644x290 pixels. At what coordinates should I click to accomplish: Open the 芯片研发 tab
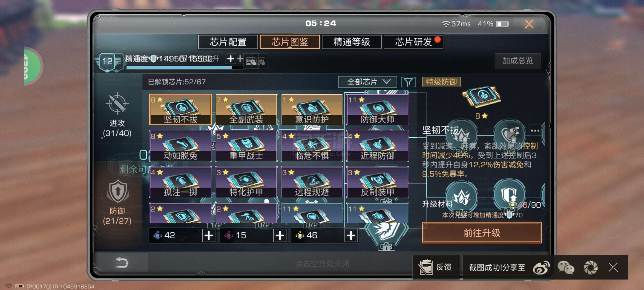pyautogui.click(x=414, y=42)
